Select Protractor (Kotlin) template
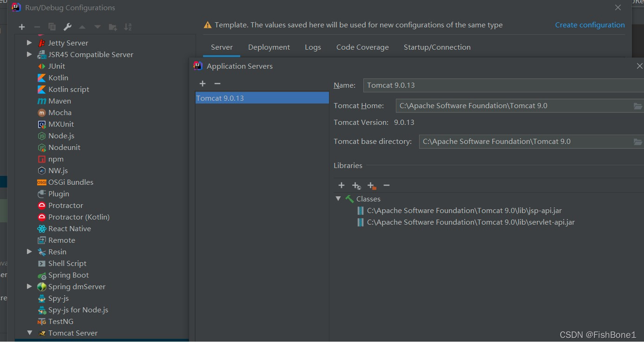 [79, 217]
